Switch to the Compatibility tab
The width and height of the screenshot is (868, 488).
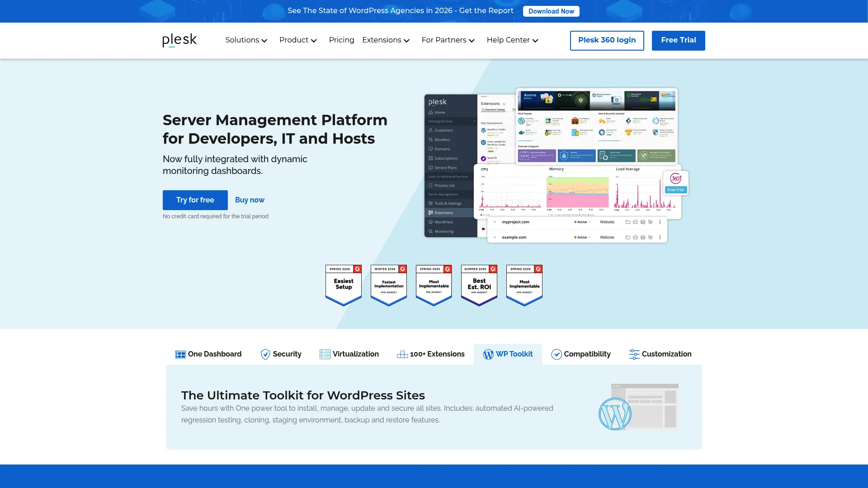click(581, 354)
